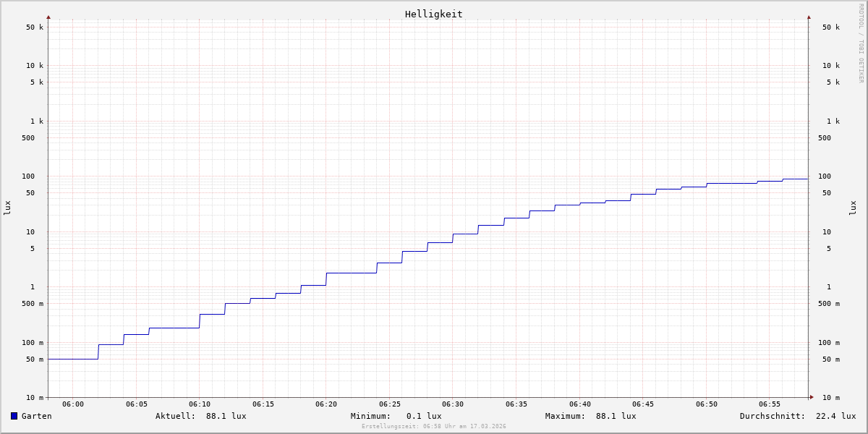This screenshot has height=434, width=868.
Task: Click the Aktuell 88.1 lux value
Action: [x=226, y=416]
